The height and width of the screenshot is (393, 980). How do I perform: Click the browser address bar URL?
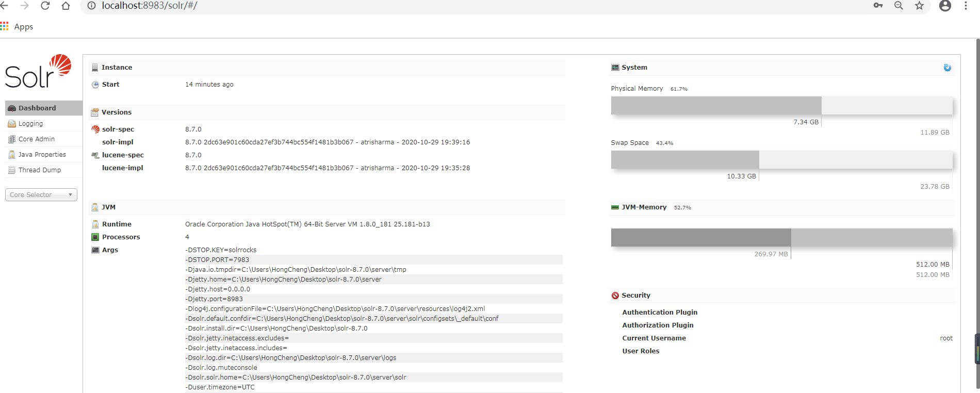[150, 6]
